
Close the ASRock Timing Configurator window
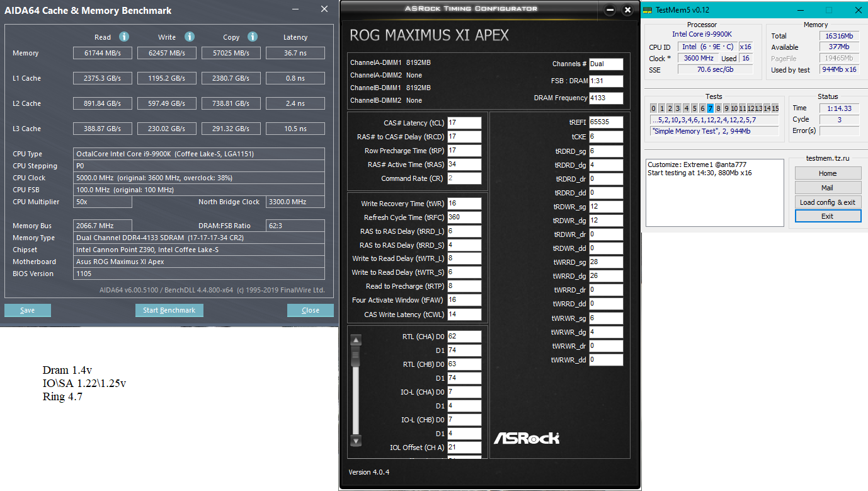tap(627, 10)
